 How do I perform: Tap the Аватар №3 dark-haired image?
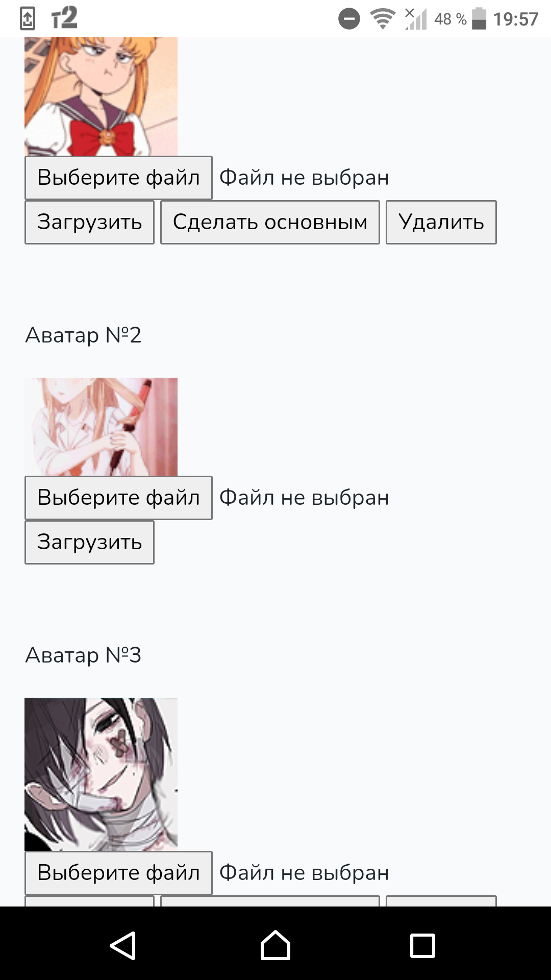tap(101, 774)
